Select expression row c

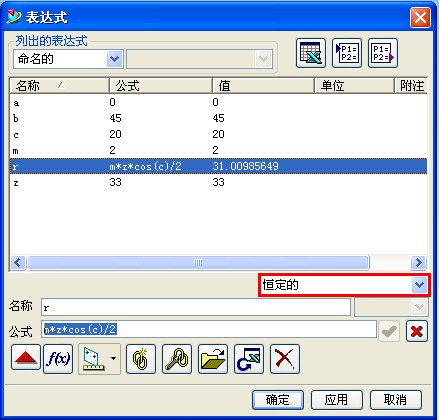[218, 134]
